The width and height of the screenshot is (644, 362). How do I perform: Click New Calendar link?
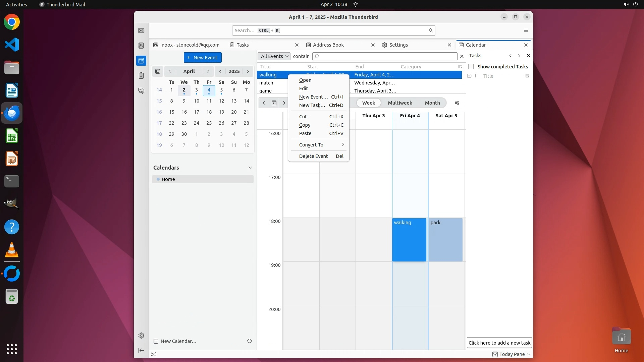pyautogui.click(x=178, y=341)
